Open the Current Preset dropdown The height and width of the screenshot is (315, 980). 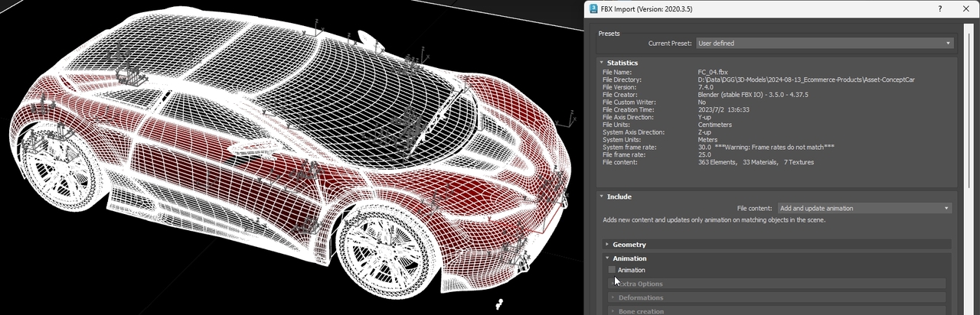click(x=825, y=44)
